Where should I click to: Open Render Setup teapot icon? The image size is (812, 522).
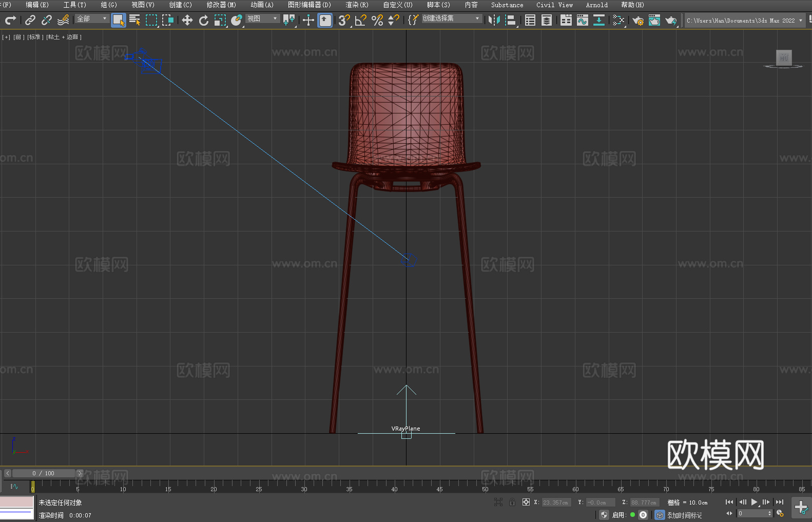point(638,20)
